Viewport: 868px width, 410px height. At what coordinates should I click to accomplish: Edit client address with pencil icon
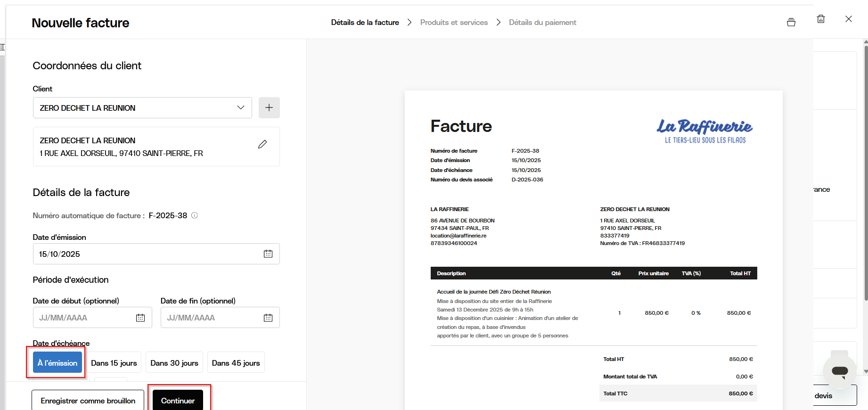(262, 144)
